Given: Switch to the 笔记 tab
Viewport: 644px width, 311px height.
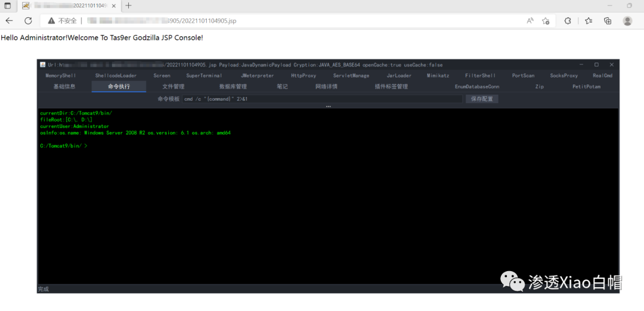Looking at the screenshot, I should [282, 86].
